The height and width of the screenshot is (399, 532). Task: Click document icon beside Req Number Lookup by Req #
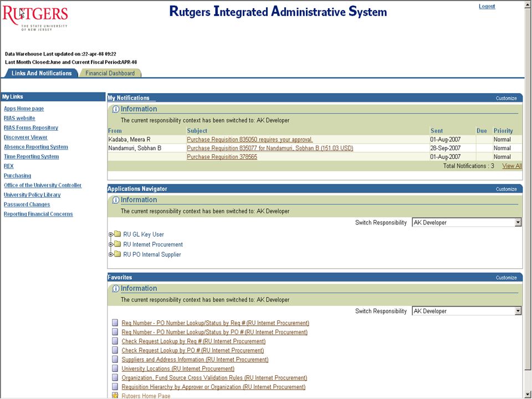point(115,323)
